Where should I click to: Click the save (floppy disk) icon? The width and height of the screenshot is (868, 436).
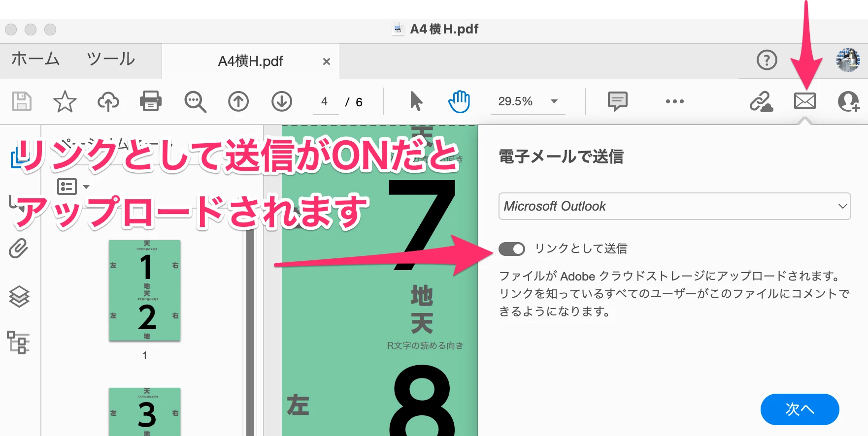(x=21, y=101)
